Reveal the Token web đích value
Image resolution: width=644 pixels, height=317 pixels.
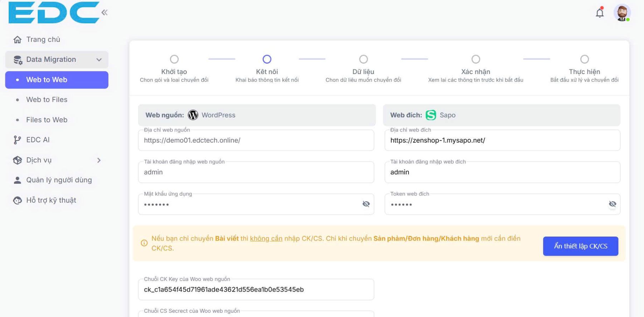[x=612, y=204]
